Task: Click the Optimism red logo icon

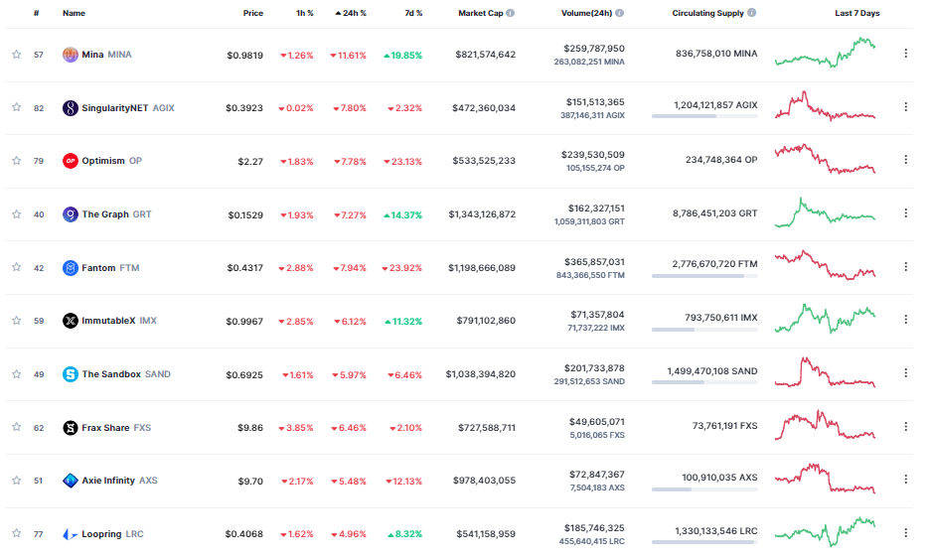Action: coord(70,161)
